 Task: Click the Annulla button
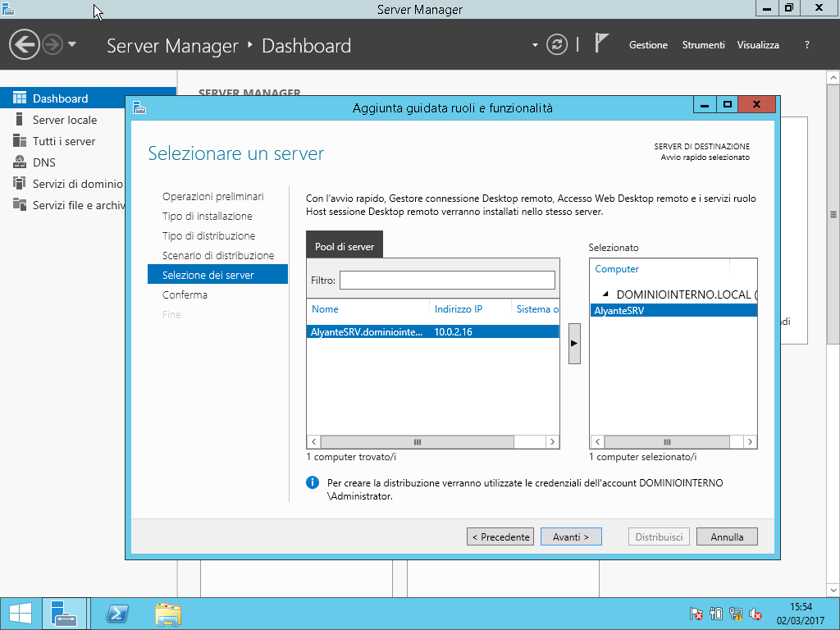[x=727, y=537]
